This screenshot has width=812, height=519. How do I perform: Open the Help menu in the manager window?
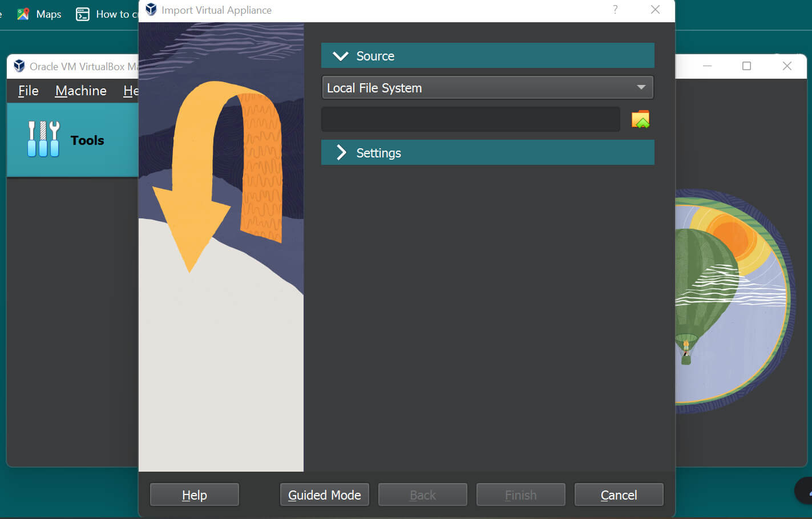[x=132, y=91]
